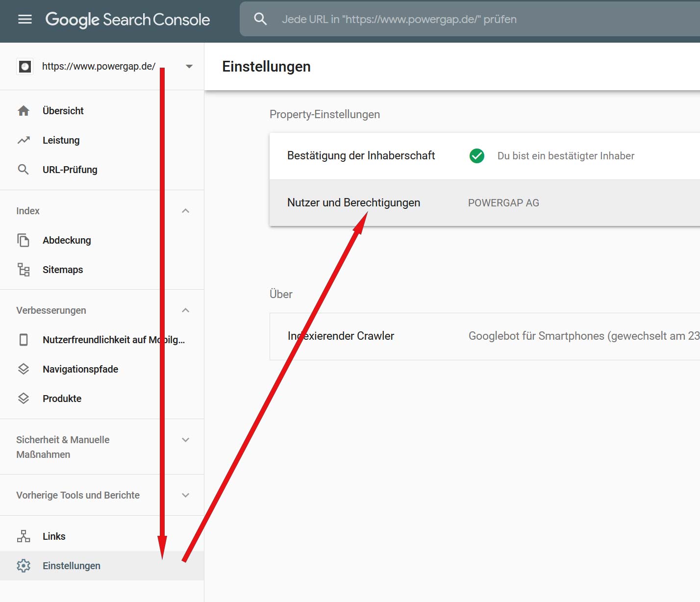700x602 pixels.
Task: Click the Navigationspfade layers icon
Action: tap(24, 369)
